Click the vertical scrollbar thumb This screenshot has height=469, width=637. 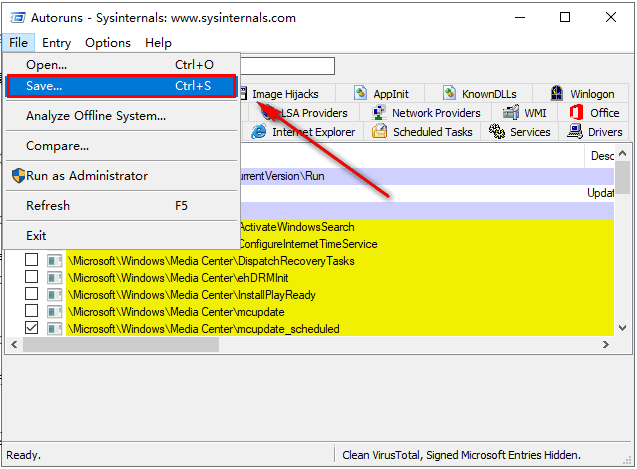click(x=622, y=178)
